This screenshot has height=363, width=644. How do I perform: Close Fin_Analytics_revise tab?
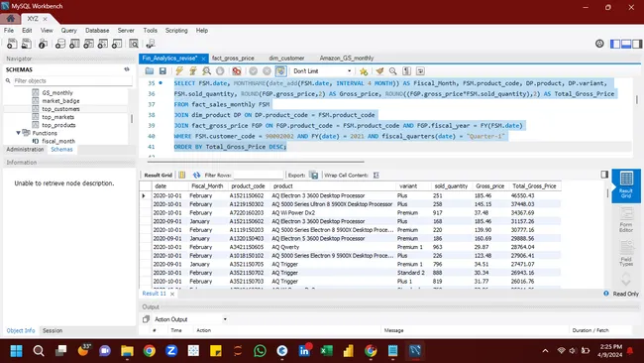tap(203, 59)
